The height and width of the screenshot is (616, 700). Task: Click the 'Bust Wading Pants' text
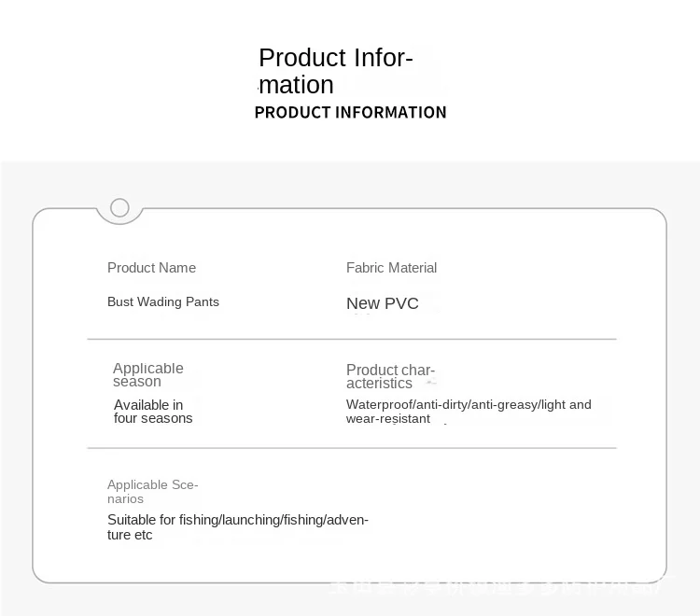click(x=163, y=301)
